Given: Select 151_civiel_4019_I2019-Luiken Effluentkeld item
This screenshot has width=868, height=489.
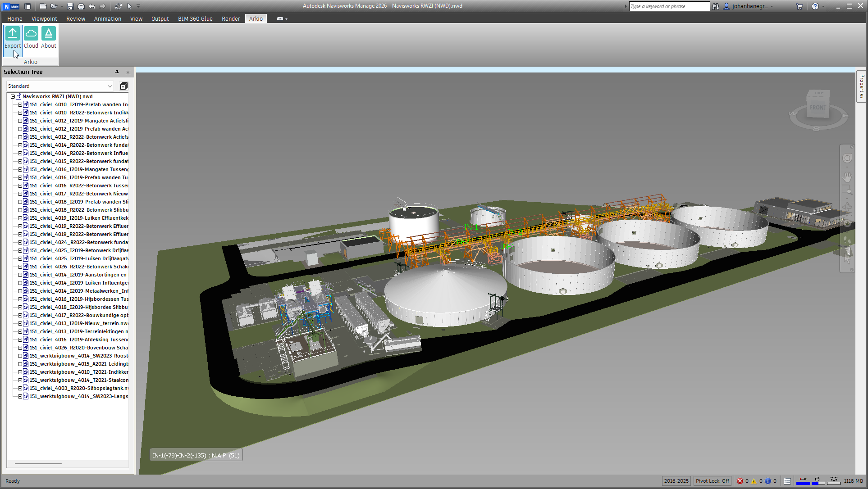Looking at the screenshot, I should 79,218.
